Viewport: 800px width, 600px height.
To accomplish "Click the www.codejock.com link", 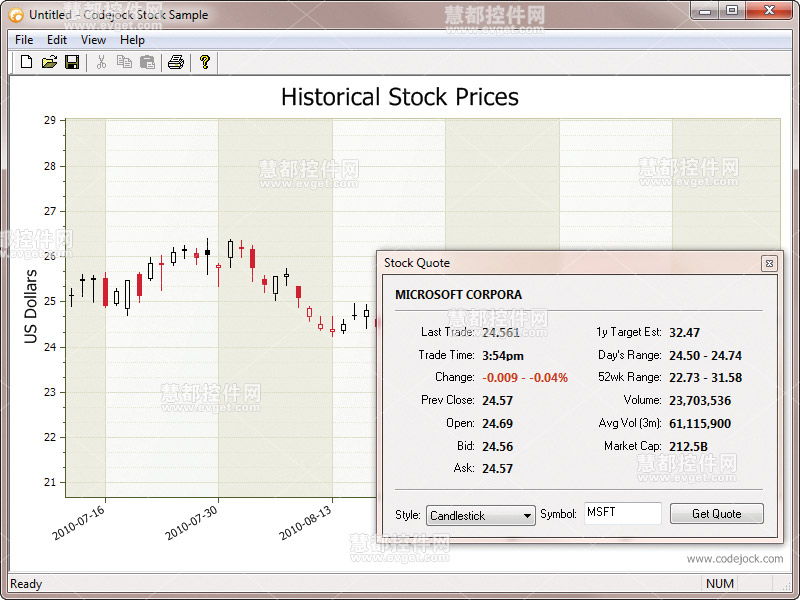I will point(735,559).
